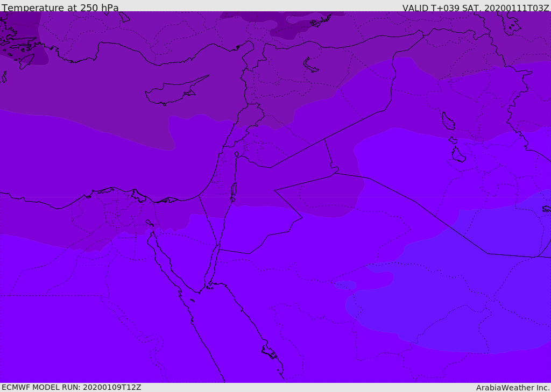Viewport: 551px width, 392px height.
Task: Click the island of Cyprus on map
Action: 176,90
